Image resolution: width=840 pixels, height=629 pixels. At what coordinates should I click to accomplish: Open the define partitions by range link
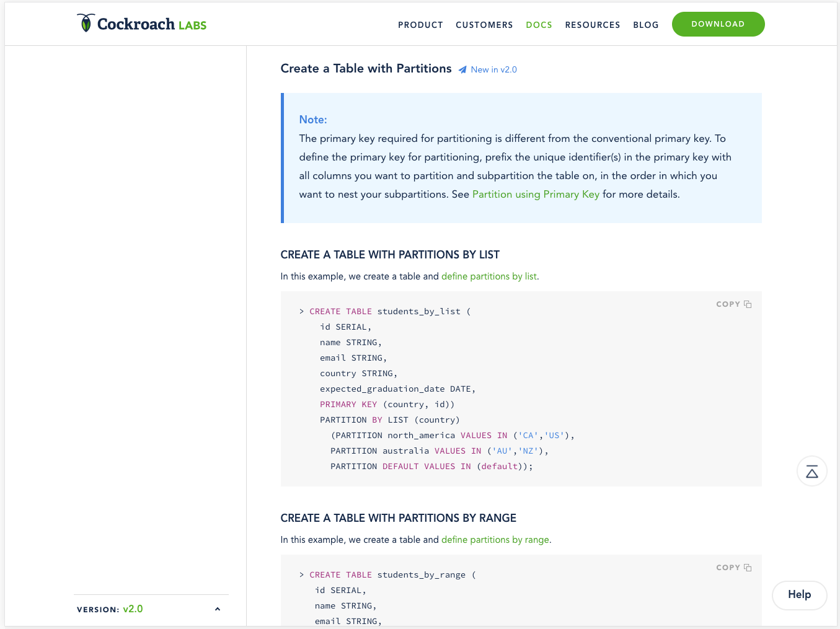(495, 540)
